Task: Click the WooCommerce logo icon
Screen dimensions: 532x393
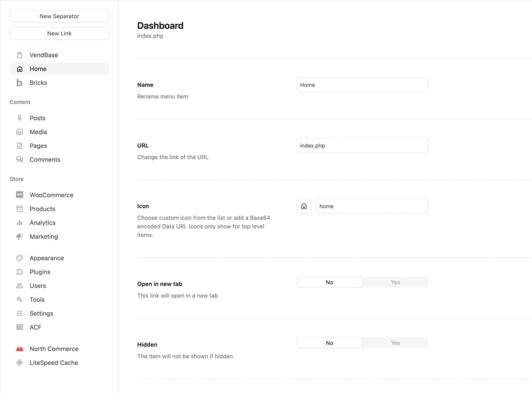Action: [x=19, y=195]
